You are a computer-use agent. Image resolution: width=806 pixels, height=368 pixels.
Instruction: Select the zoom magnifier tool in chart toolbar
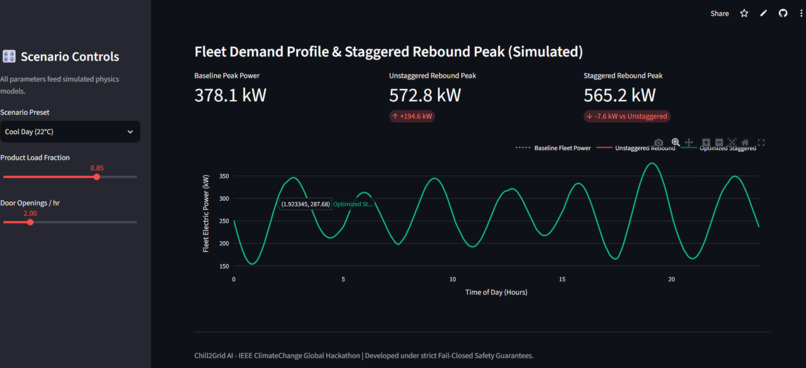click(x=675, y=142)
